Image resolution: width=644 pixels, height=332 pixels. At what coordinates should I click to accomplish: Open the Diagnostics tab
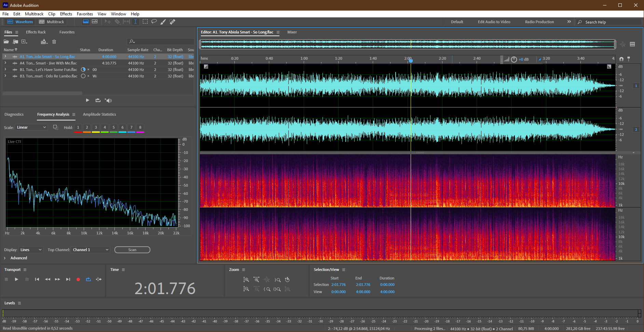pos(14,114)
